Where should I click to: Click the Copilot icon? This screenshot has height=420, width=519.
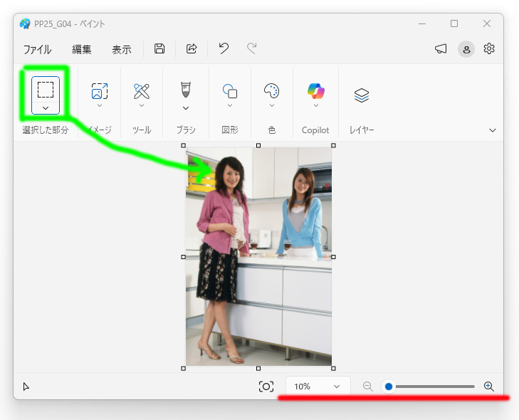316,91
